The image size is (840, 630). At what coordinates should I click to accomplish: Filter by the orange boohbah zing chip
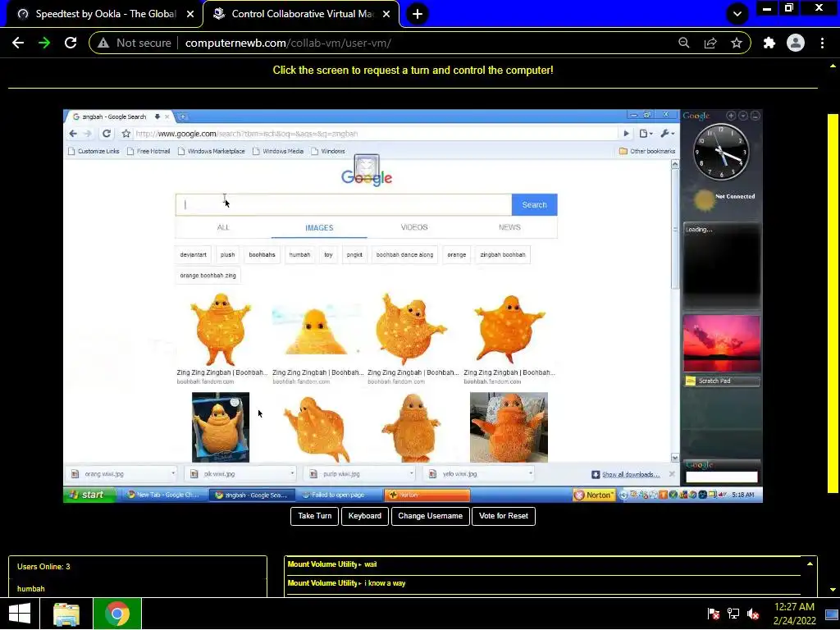pos(208,276)
